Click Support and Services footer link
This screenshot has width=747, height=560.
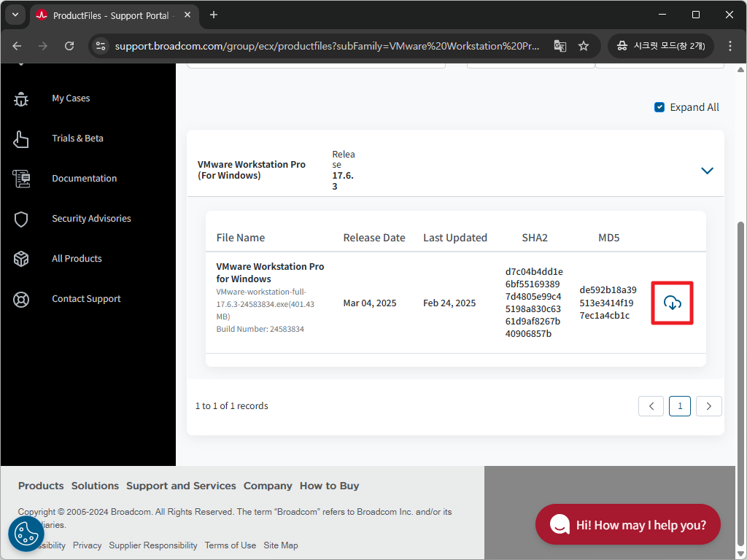(181, 486)
